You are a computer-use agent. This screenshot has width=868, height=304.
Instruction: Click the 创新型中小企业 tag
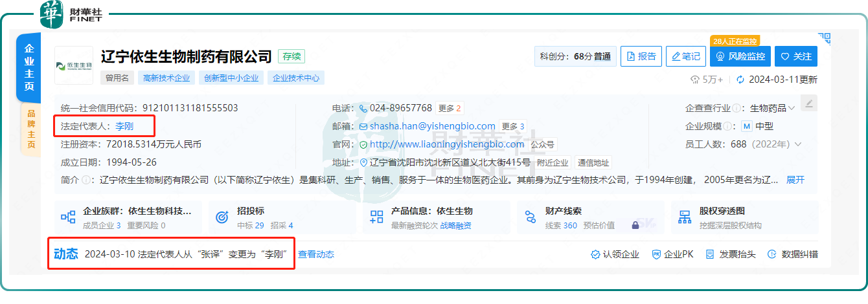(x=231, y=78)
